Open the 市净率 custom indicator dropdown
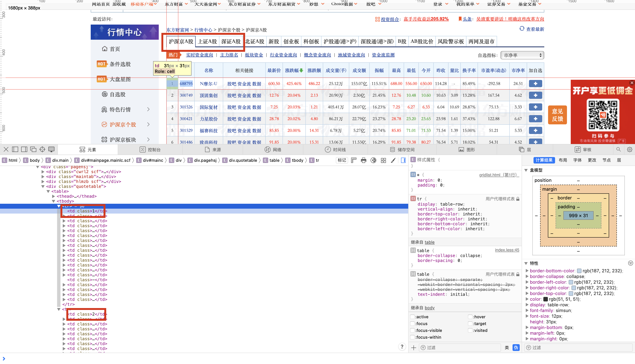This screenshot has width=635, height=364. point(522,55)
